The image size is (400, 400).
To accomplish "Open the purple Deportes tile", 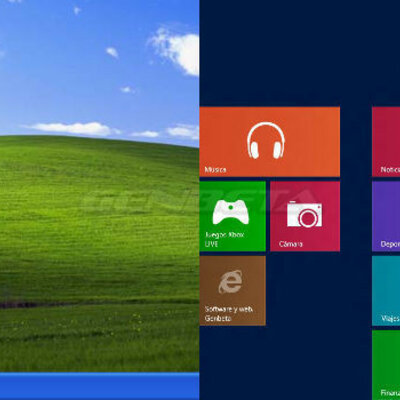I will click(x=386, y=216).
